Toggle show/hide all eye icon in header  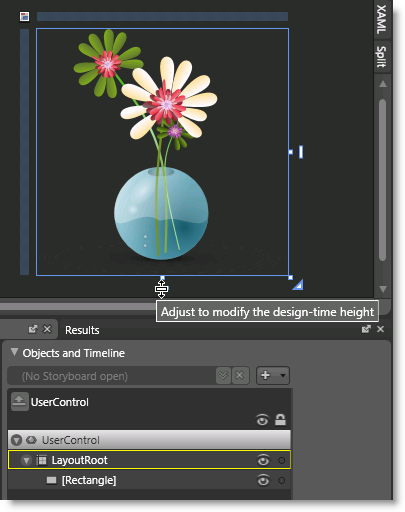[262, 420]
